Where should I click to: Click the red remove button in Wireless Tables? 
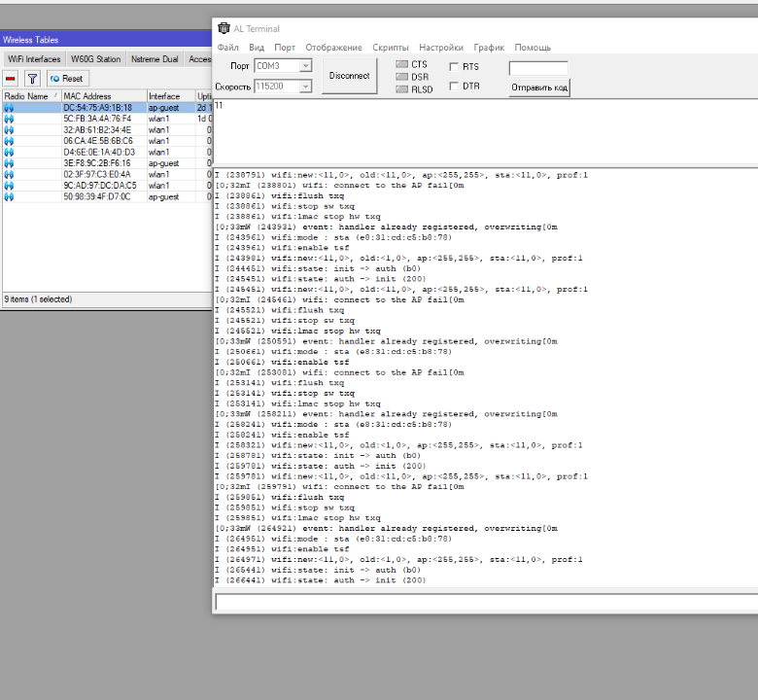(11, 79)
